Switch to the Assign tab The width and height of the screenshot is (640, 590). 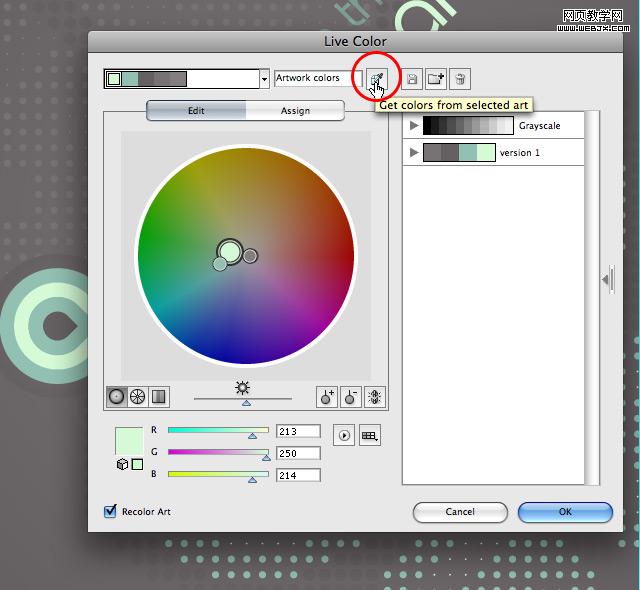pyautogui.click(x=295, y=111)
